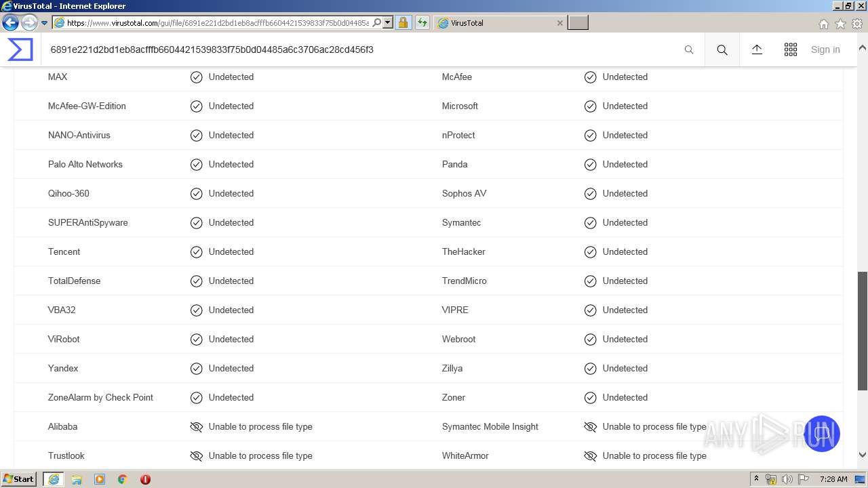
Task: Click the browser Home icon
Action: pos(823,24)
